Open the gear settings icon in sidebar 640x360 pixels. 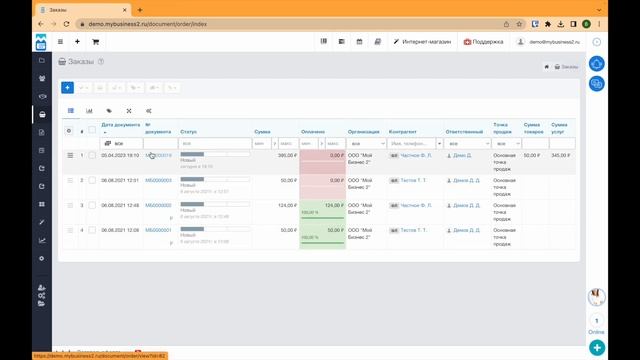coord(42,258)
